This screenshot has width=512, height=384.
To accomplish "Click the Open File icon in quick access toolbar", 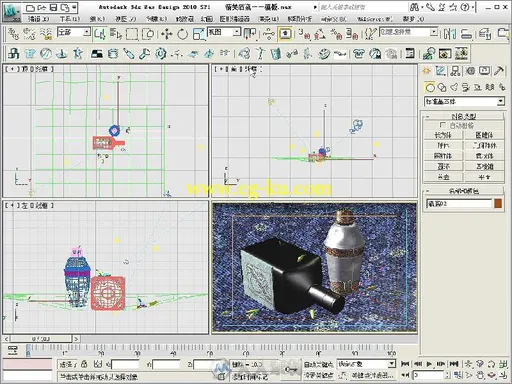I will (x=42, y=7).
